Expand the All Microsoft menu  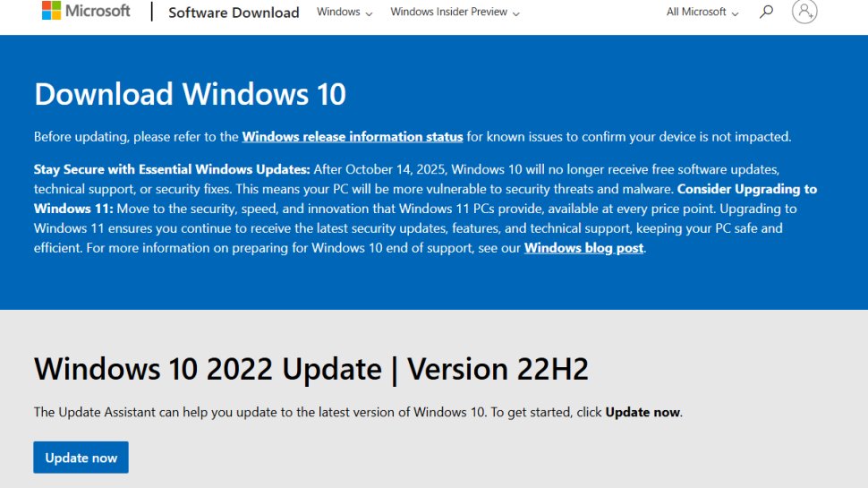(x=702, y=12)
